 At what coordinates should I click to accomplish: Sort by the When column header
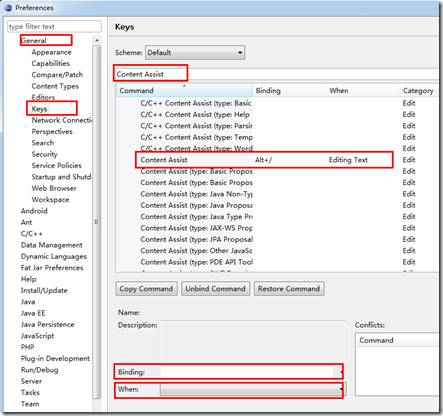pyautogui.click(x=363, y=91)
